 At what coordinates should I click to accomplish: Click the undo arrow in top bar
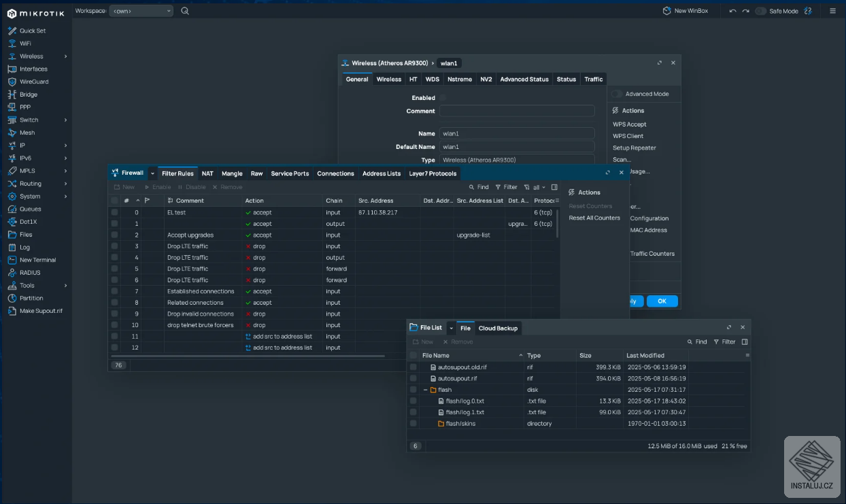point(732,11)
